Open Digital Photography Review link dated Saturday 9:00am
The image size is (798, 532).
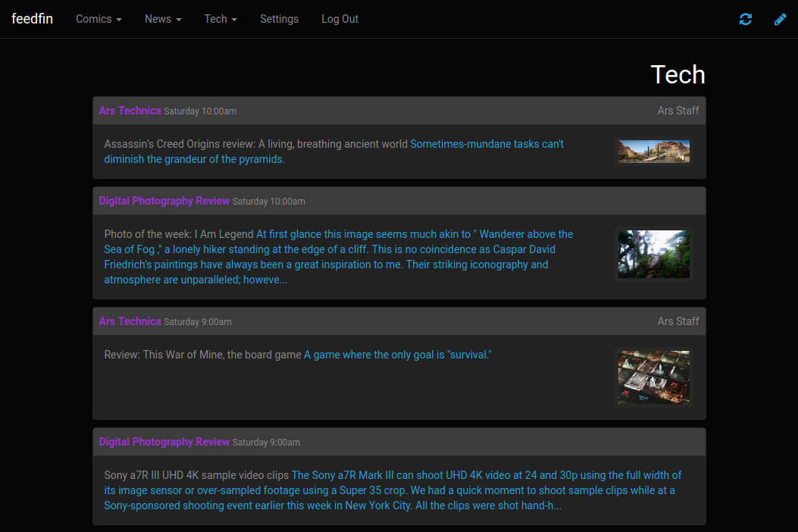pos(164,442)
